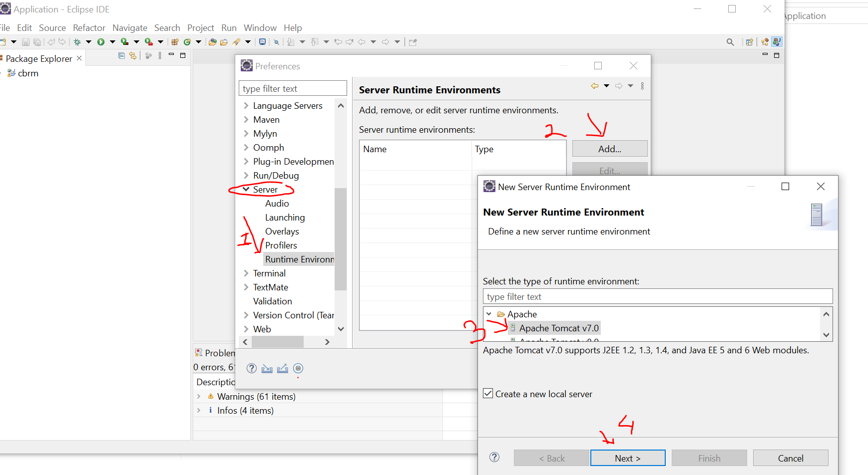Click the Open a Terminal monitor icon
The height and width of the screenshot is (475, 868).
coord(262,42)
